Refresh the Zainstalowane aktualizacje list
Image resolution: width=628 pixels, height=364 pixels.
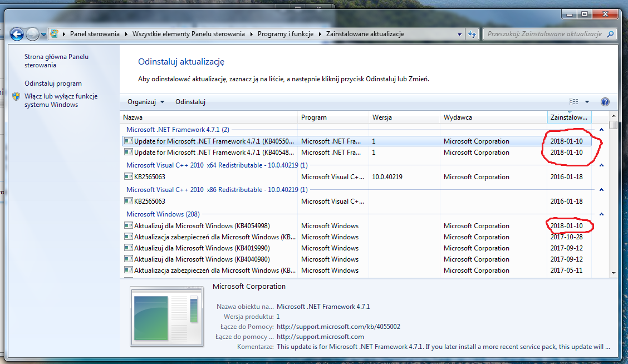472,34
